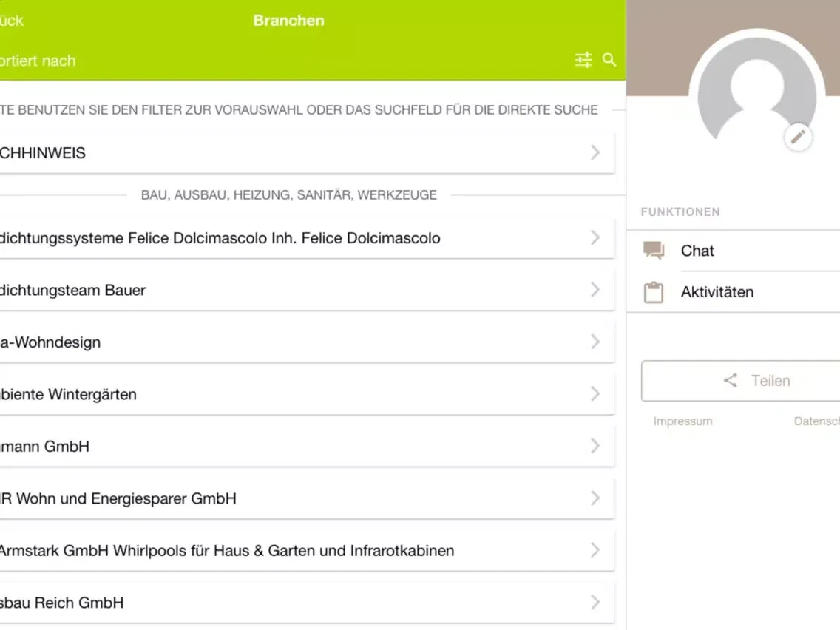The image size is (840, 630).
Task: Click the Teilen share button
Action: coord(741,380)
